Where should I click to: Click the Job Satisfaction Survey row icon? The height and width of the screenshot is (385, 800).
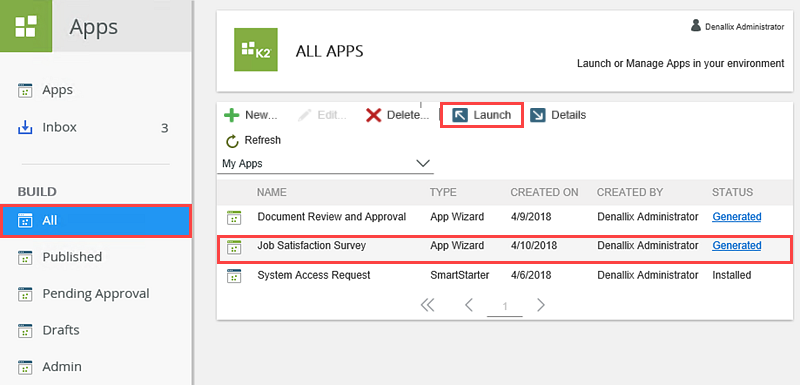(x=234, y=247)
